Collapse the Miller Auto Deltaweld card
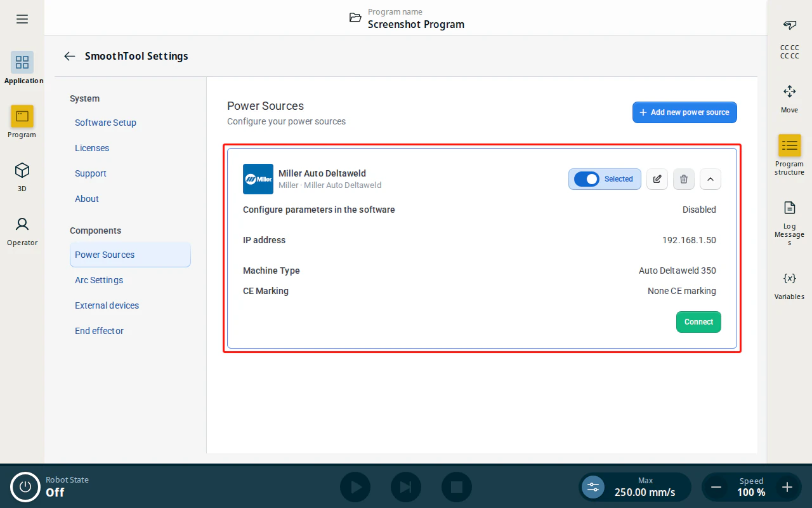Image resolution: width=812 pixels, height=508 pixels. click(x=710, y=179)
